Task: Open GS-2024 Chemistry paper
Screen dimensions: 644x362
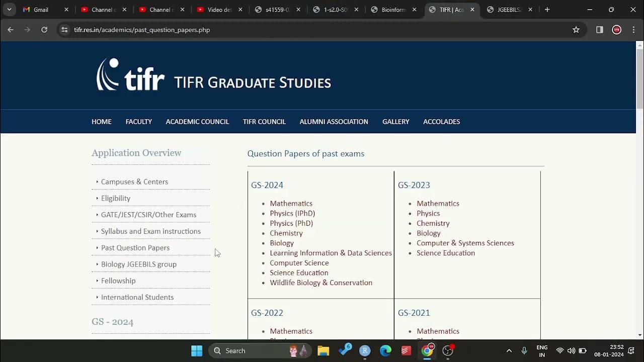Action: click(x=286, y=233)
